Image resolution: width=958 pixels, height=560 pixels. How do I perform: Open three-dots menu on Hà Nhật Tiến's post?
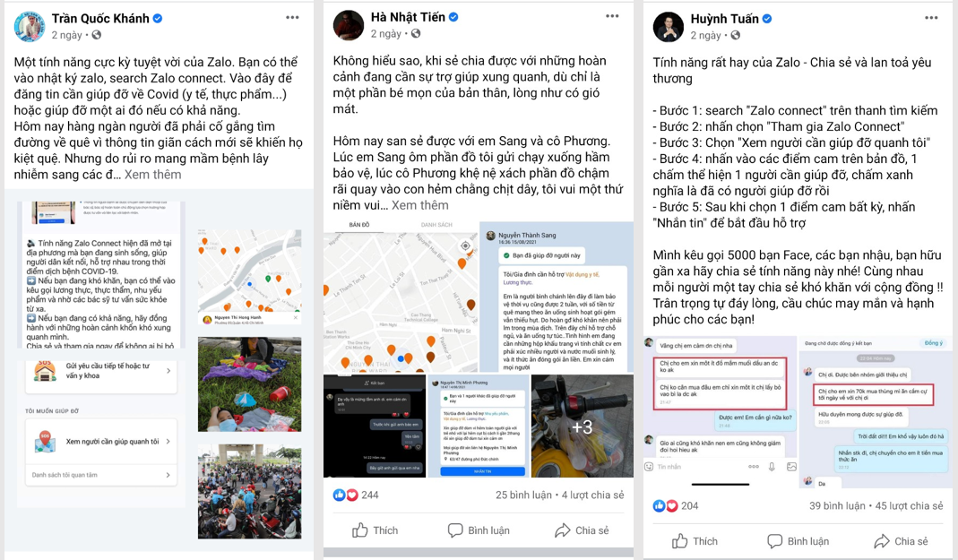(612, 16)
